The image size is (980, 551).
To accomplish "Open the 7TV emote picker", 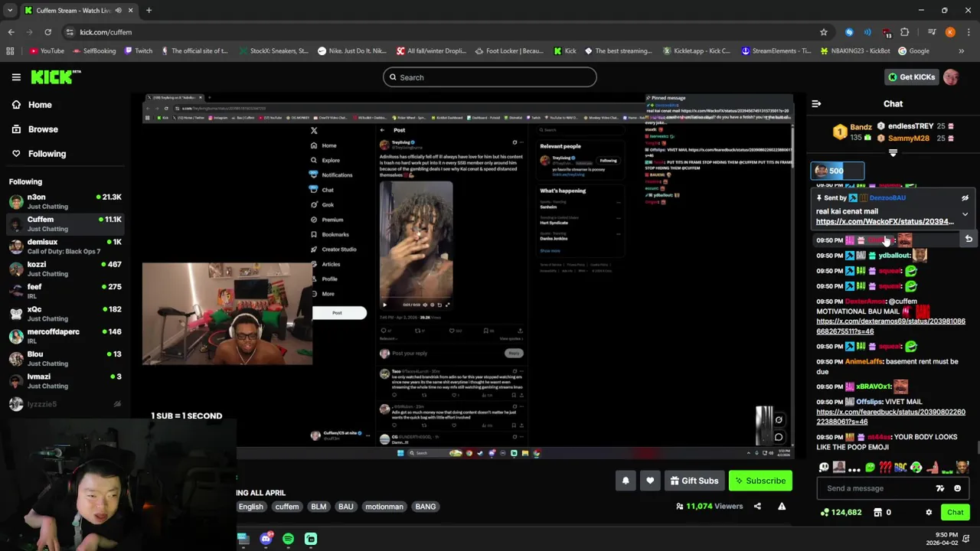I will tap(940, 488).
